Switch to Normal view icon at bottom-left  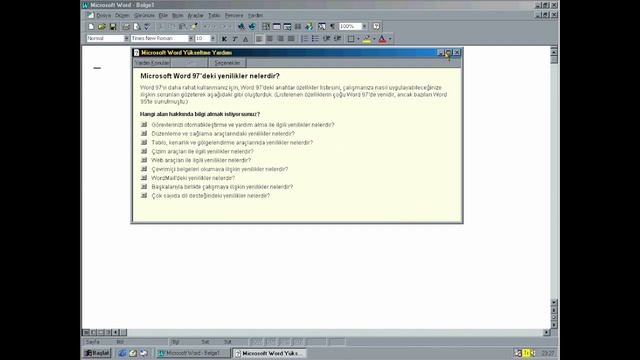pos(86,332)
